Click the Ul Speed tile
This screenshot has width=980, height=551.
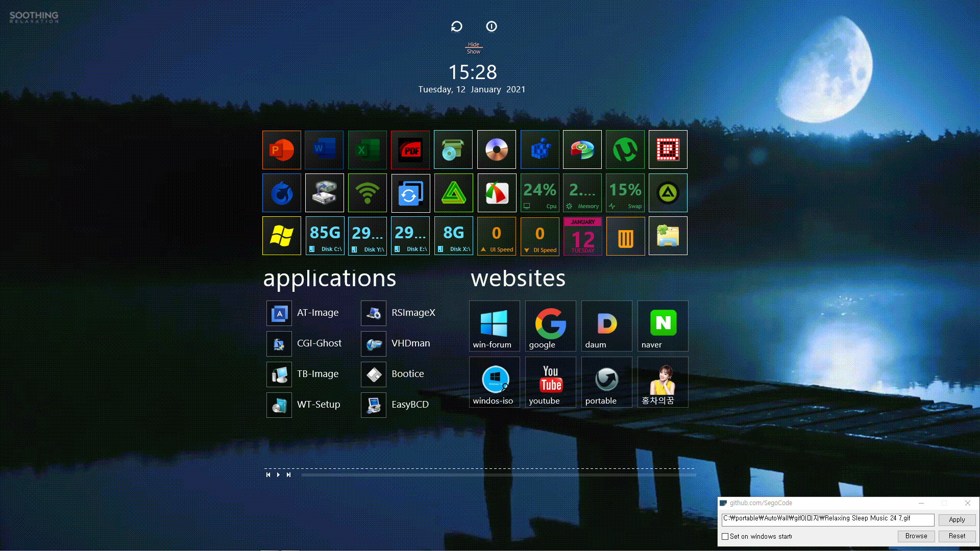(x=497, y=236)
